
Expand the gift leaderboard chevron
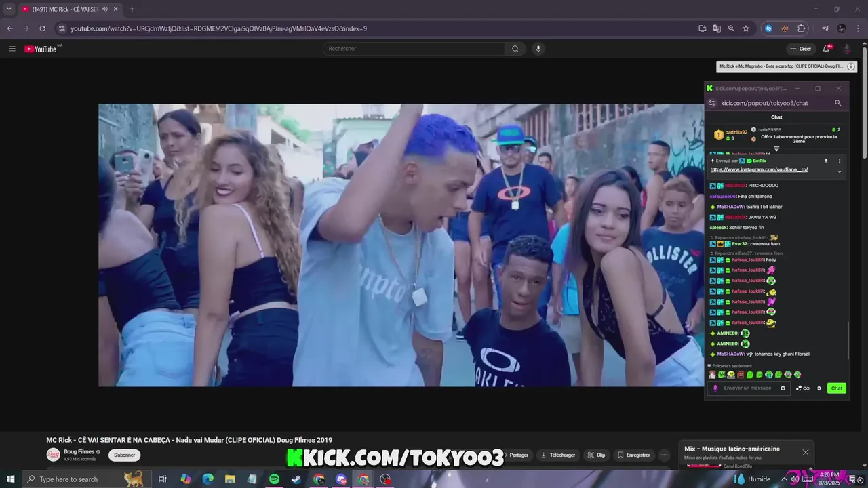tap(776, 149)
